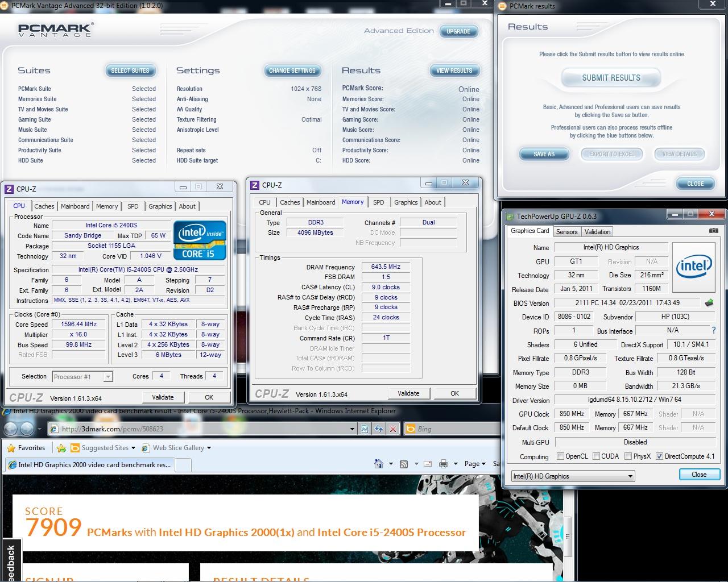The height and width of the screenshot is (582, 728).
Task: Click the Intel HD Graphics 2000(1x) link
Action: click(x=226, y=533)
